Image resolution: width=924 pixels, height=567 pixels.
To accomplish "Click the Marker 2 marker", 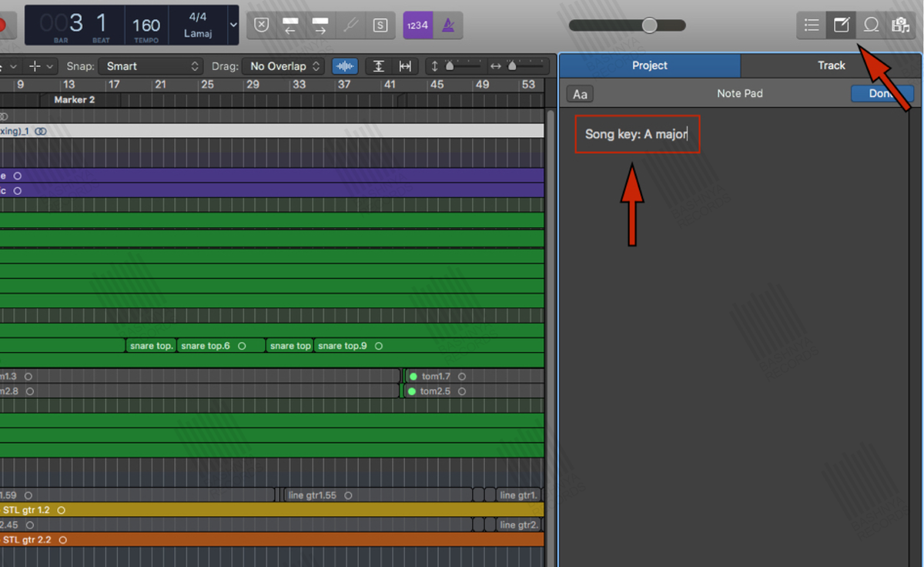I will click(75, 100).
